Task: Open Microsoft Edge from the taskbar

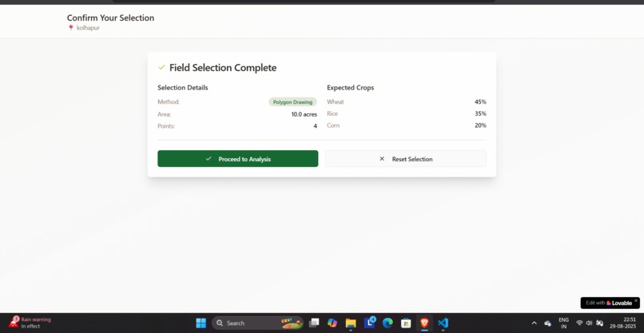Action: [x=388, y=323]
